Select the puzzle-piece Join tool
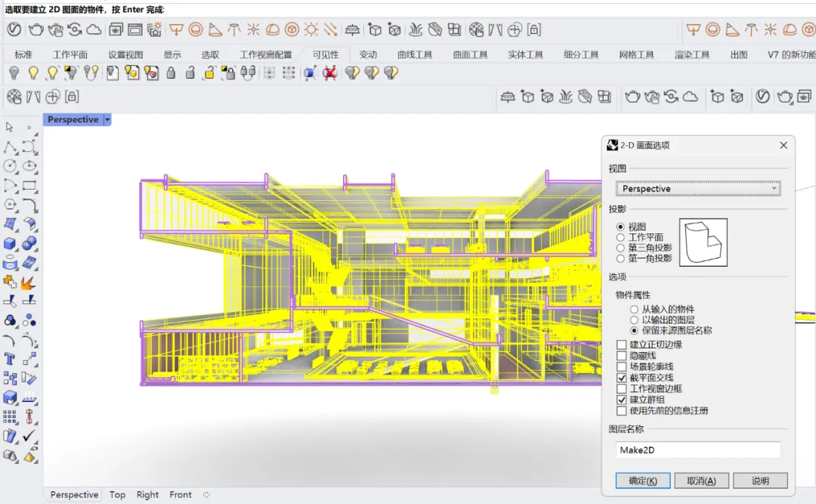The height and width of the screenshot is (504, 816). [x=10, y=282]
